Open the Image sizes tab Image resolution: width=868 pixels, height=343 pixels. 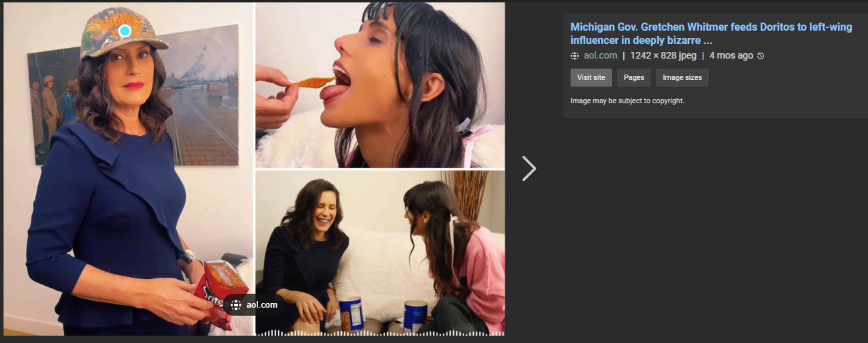(682, 77)
